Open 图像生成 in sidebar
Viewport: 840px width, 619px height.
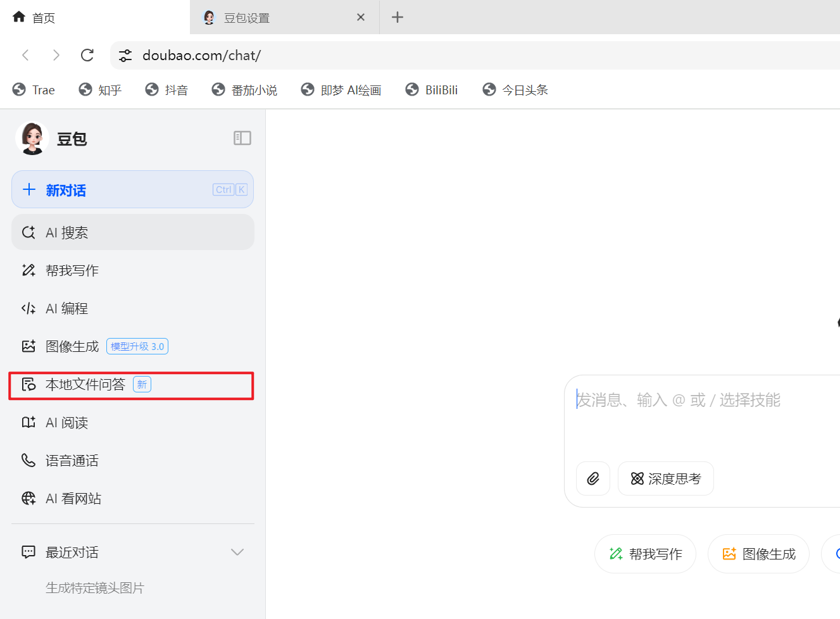point(133,346)
